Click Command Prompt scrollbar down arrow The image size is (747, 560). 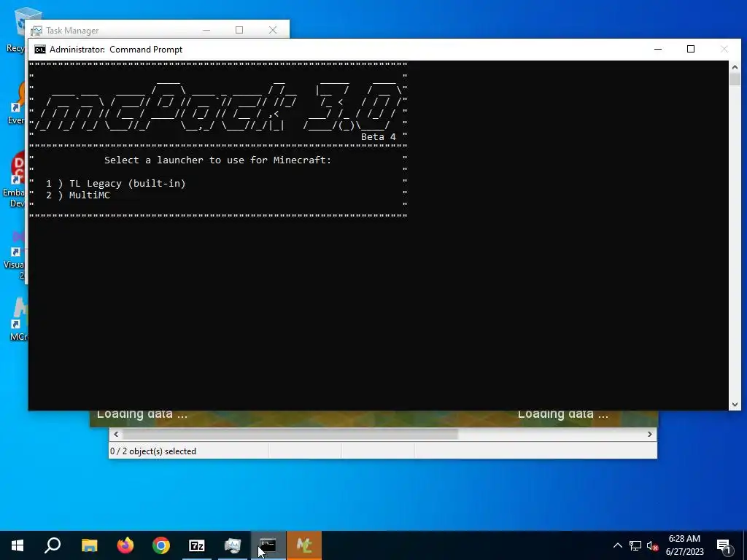tap(735, 405)
